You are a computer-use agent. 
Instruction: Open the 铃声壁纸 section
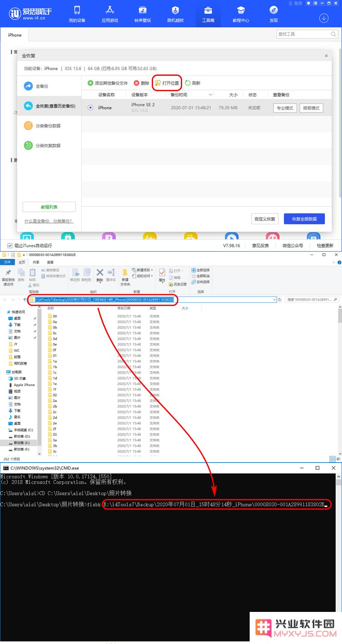[143, 14]
